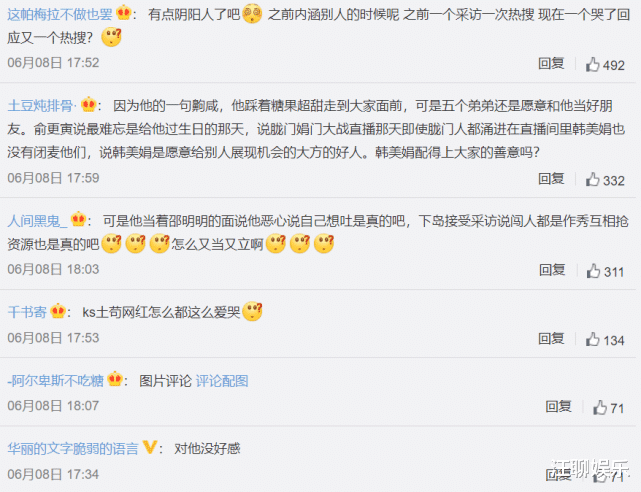641x492 pixels.
Task: Click the crown badge next to -阿尔卑斯不吃糖
Action: 115,379
